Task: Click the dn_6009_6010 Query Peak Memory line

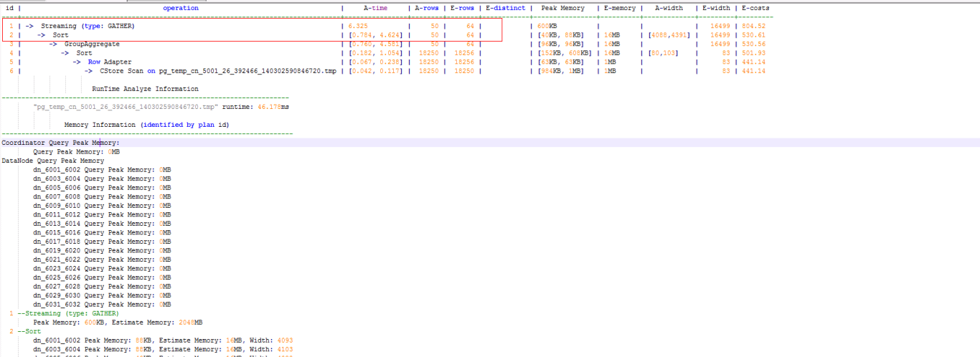Action: point(102,206)
